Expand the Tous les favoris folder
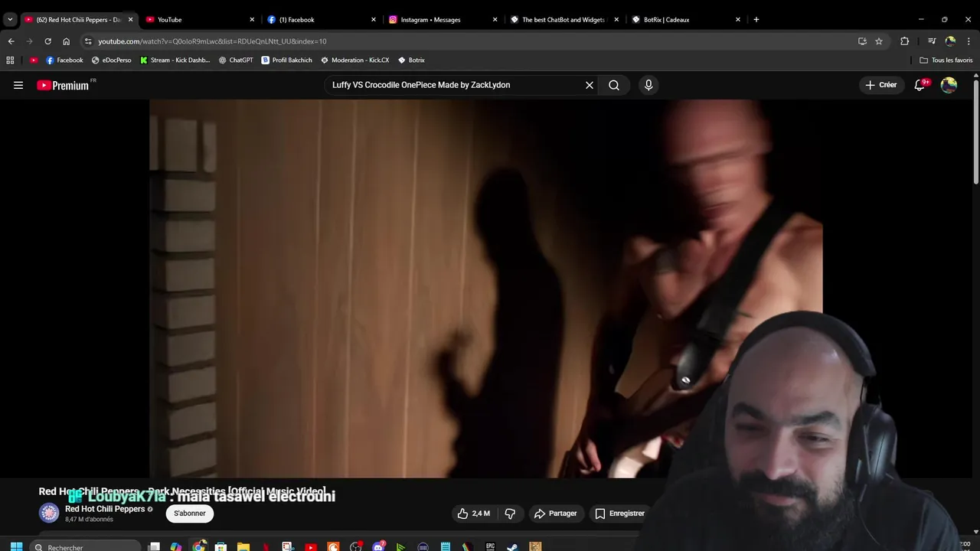This screenshot has height=551, width=980. [x=946, y=60]
